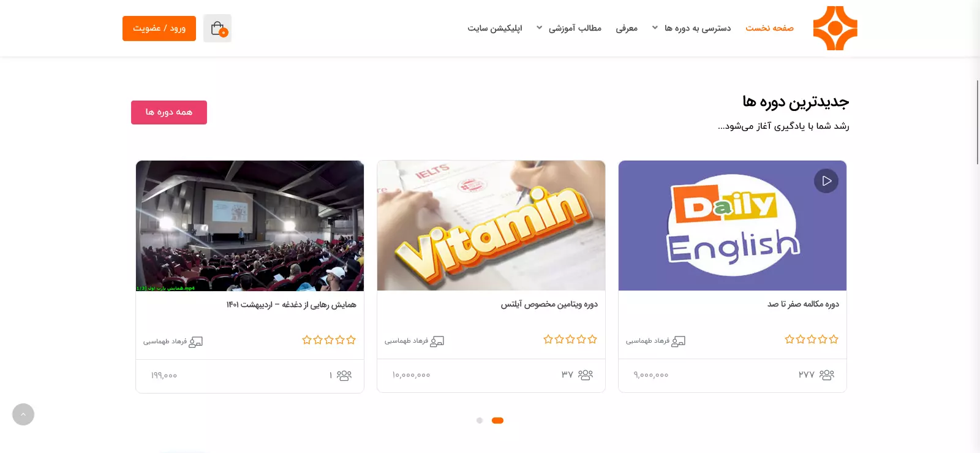Click the orange site logo
This screenshot has height=453, width=980.
[x=835, y=28]
